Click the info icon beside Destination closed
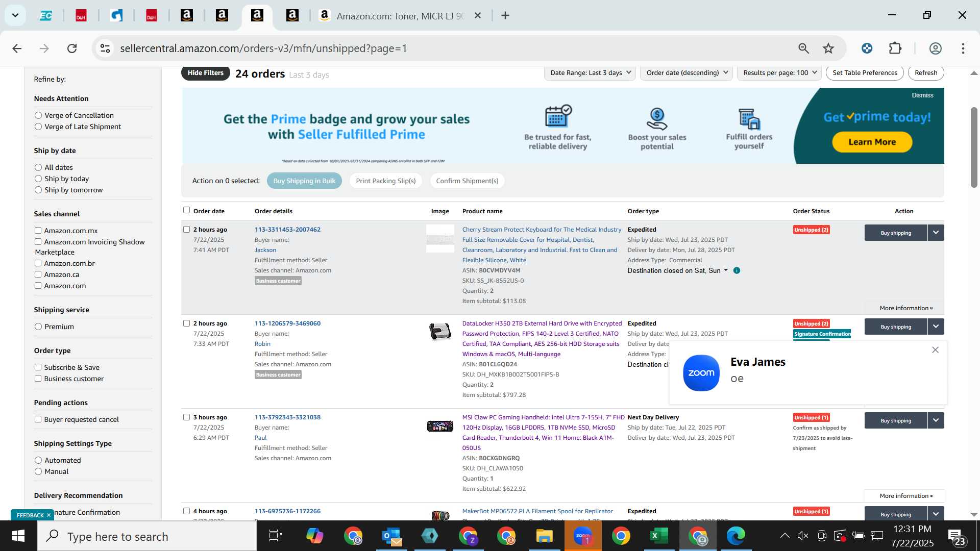This screenshot has width=980, height=551. coord(737,270)
